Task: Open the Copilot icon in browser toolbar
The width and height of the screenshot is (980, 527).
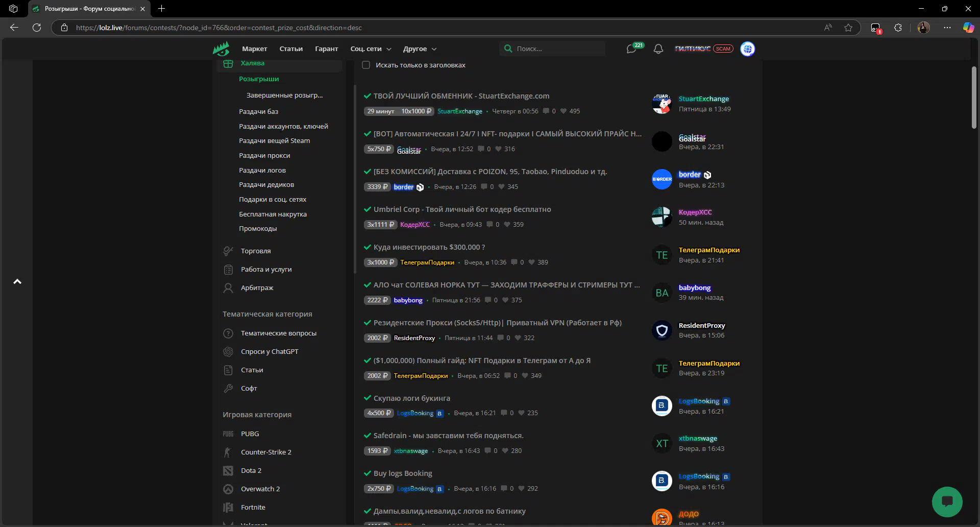Action: tap(968, 28)
